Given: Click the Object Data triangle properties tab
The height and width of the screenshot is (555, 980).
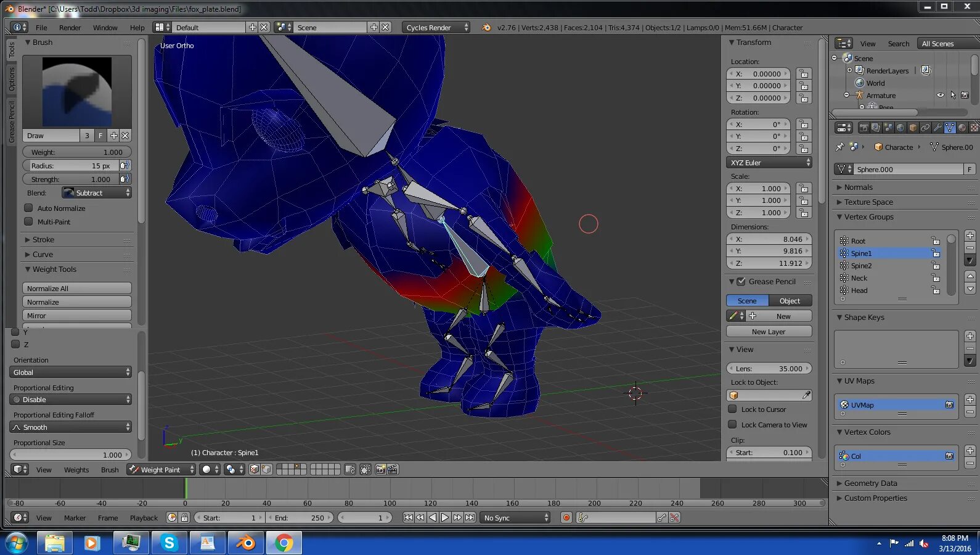Looking at the screenshot, I should [x=950, y=128].
